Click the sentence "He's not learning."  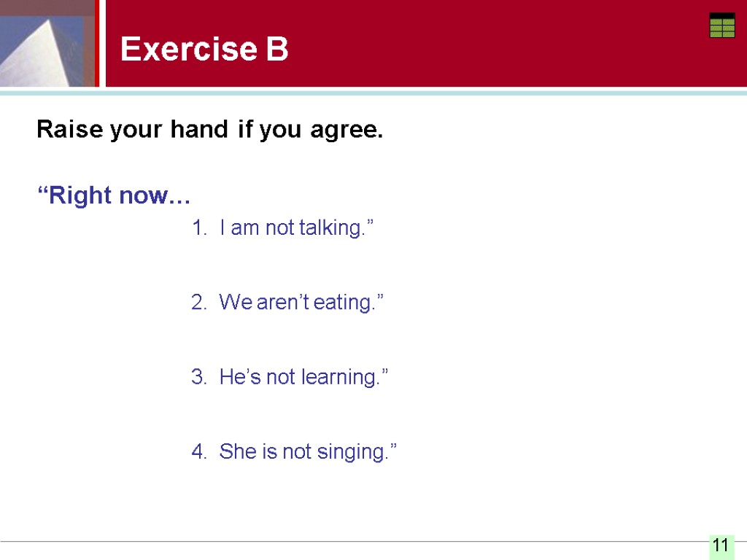(303, 378)
